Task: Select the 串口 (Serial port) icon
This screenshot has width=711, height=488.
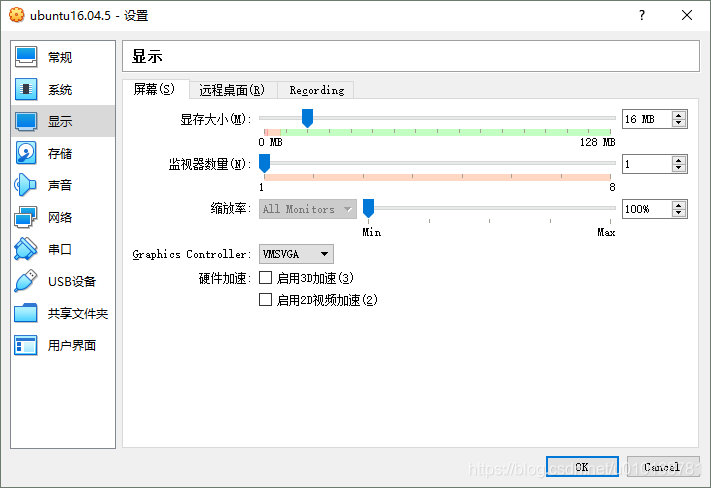Action: point(25,249)
